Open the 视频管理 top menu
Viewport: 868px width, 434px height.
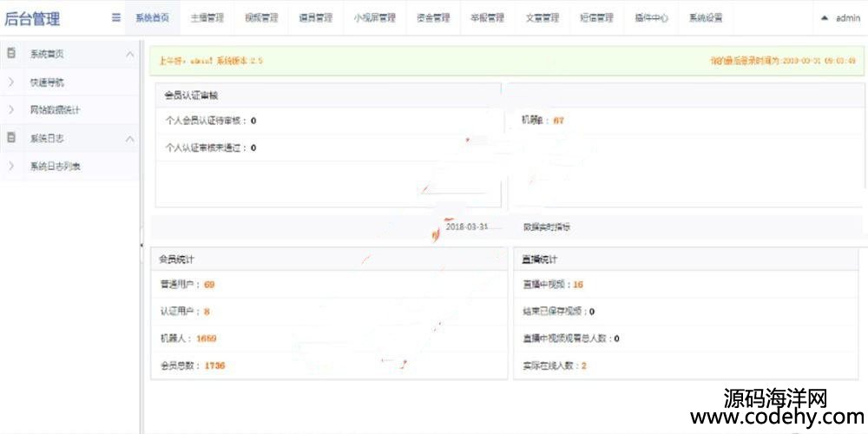tap(261, 17)
